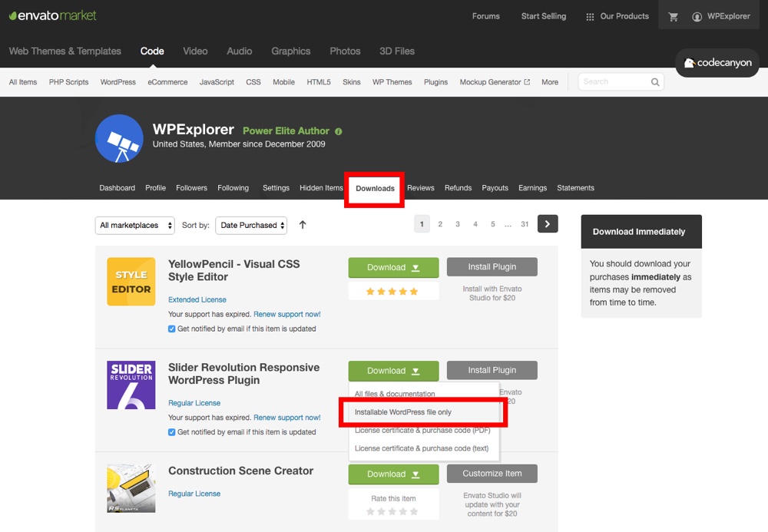This screenshot has width=768, height=532.
Task: Open the WP Themes subcategory
Action: pos(392,81)
